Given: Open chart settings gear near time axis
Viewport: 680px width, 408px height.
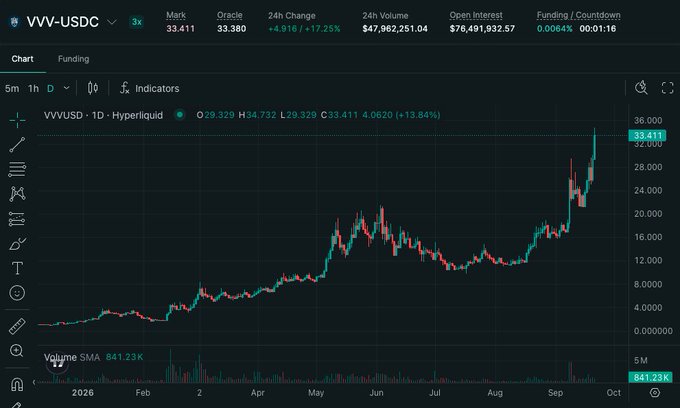Looking at the screenshot, I should [655, 393].
